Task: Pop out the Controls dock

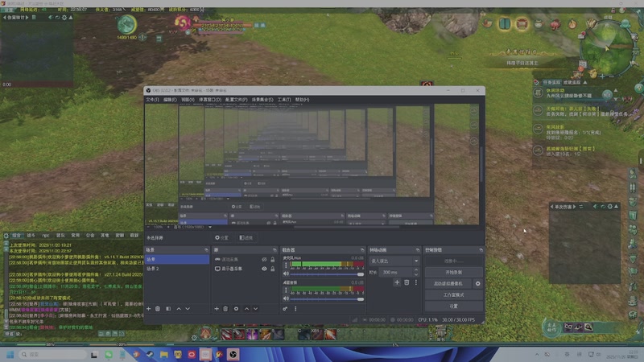Action: tap(481, 250)
